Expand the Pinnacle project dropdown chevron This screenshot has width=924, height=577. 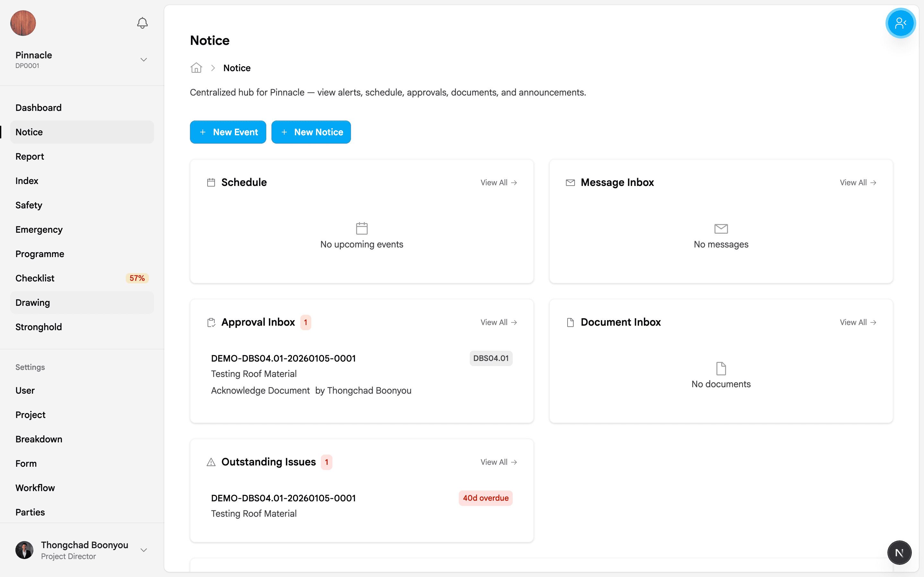[143, 60]
